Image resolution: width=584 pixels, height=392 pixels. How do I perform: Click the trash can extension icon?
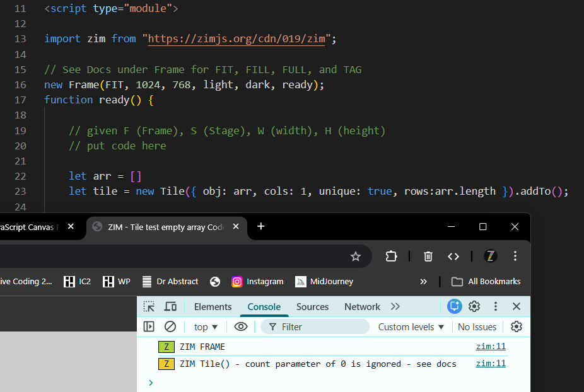(428, 257)
